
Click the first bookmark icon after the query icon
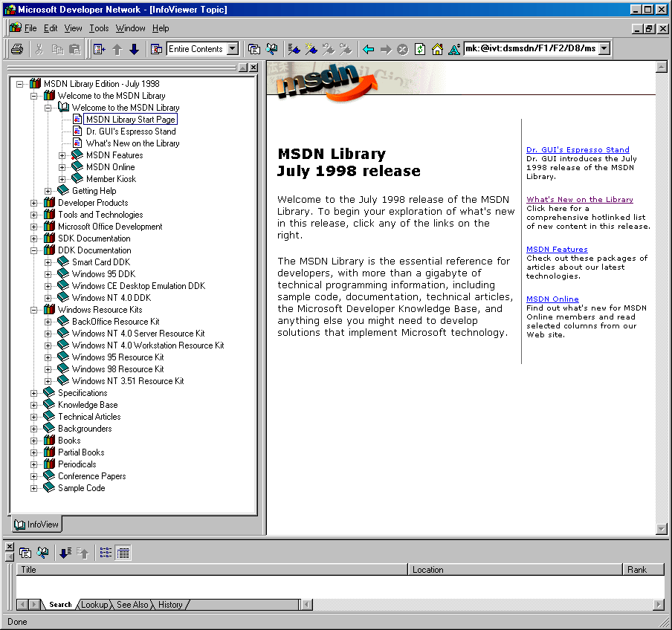tap(294, 49)
